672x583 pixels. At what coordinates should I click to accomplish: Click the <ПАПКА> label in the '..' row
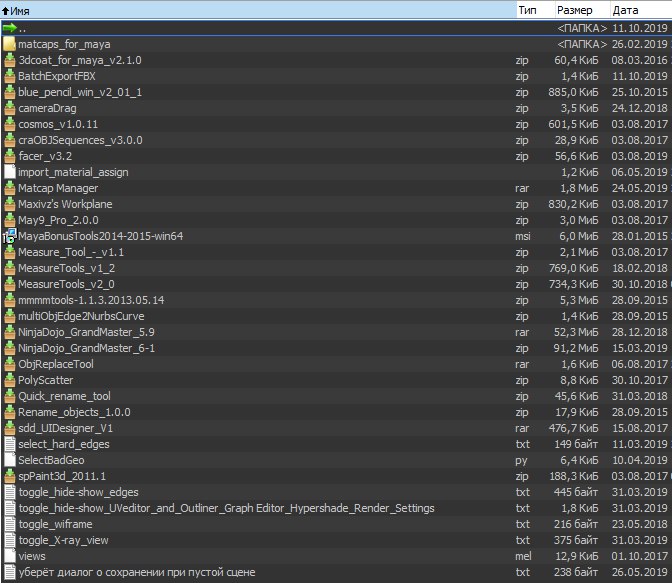point(582,28)
